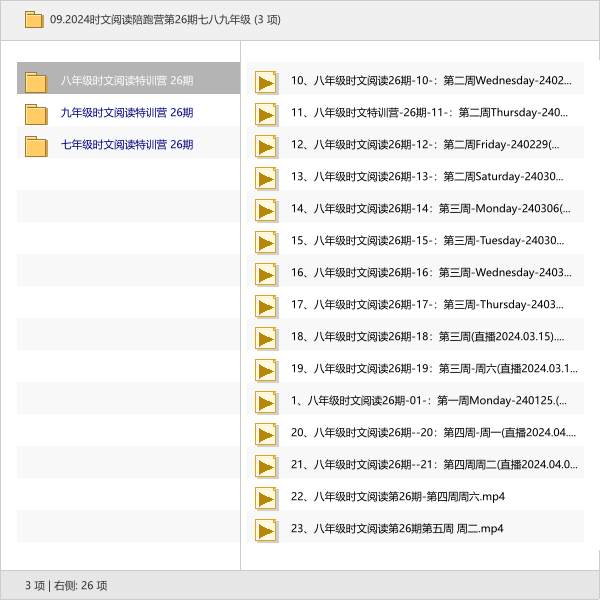
Task: Open file 12 第二周Friday-240229
Action: [x=425, y=145]
